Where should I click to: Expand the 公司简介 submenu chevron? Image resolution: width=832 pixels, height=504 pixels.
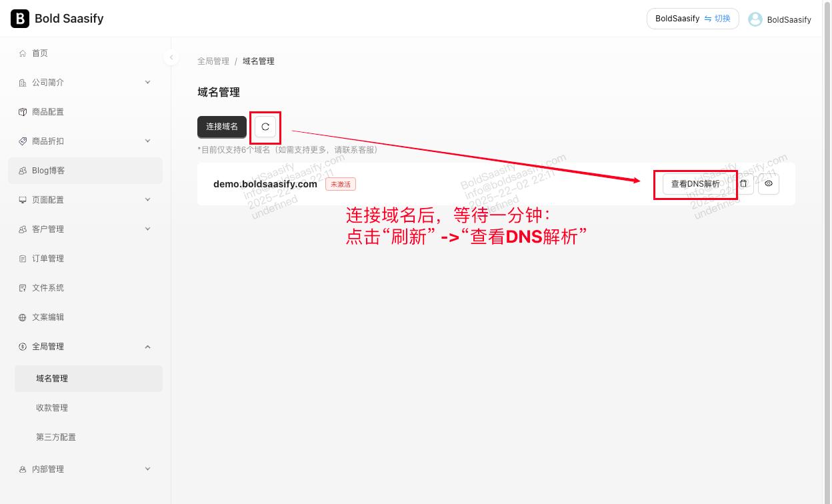(148, 83)
